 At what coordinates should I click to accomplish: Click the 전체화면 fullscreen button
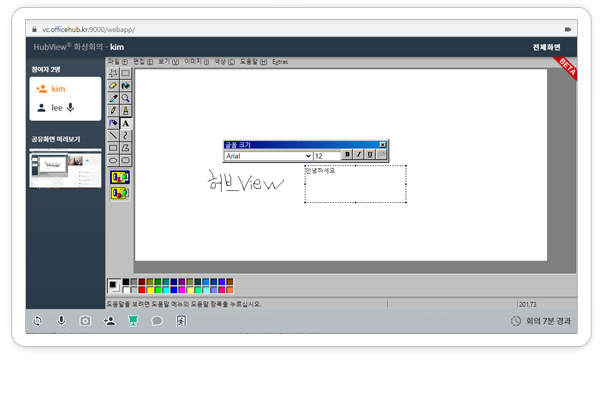[546, 47]
